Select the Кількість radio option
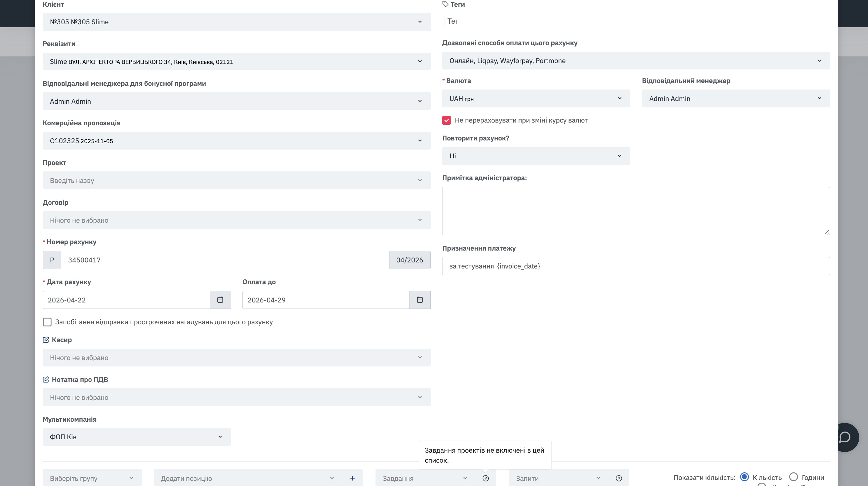Viewport: 868px width, 486px height. pos(744,477)
